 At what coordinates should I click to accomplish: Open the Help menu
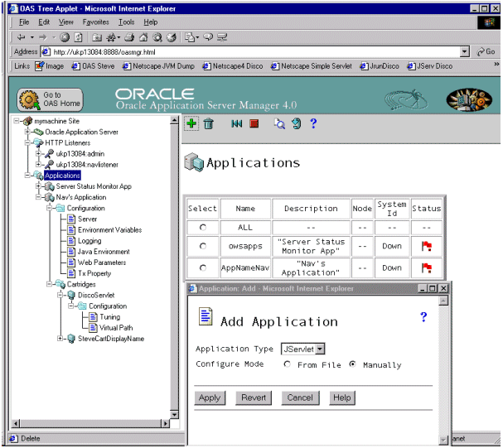pos(151,22)
